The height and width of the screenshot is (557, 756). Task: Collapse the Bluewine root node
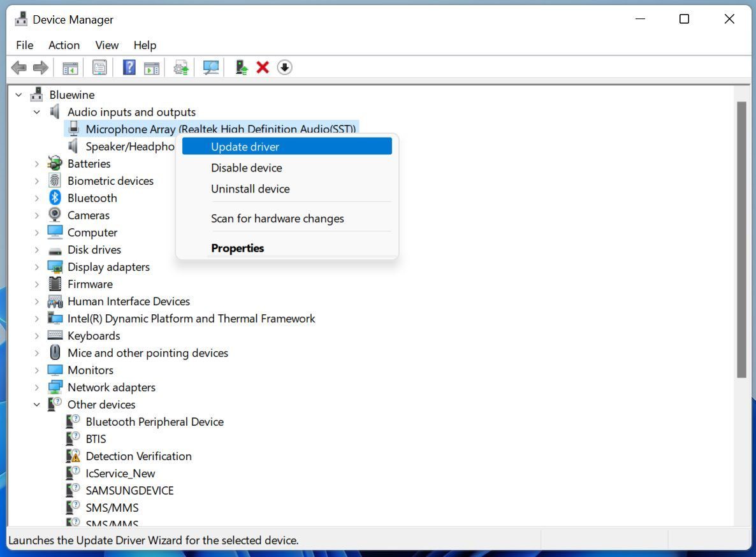pos(18,95)
